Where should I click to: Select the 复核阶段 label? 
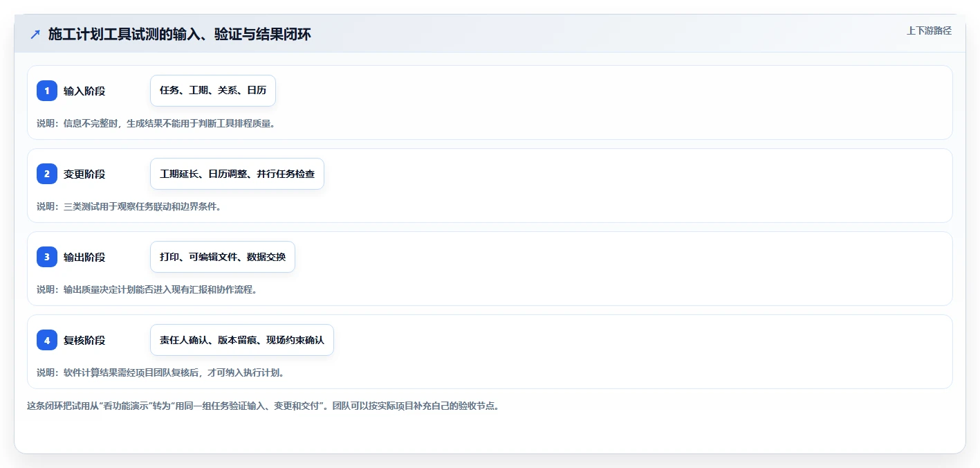click(84, 340)
